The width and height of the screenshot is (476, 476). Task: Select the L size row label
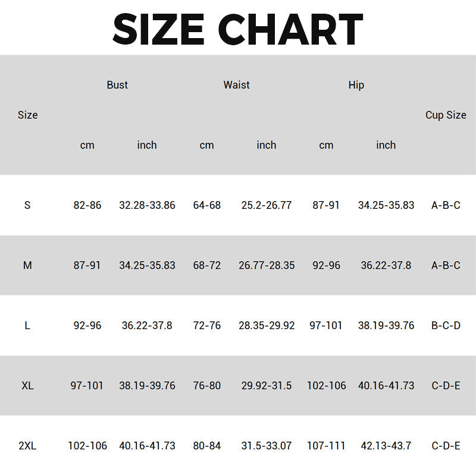point(27,325)
